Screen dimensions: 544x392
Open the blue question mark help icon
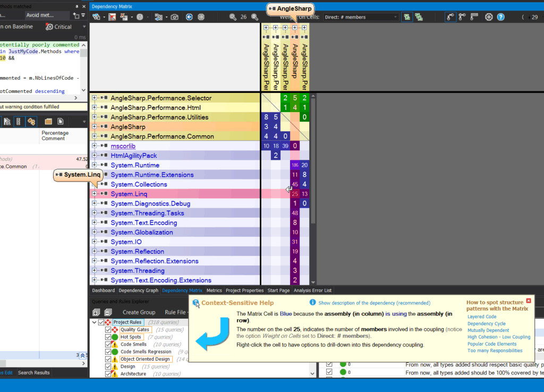[500, 17]
